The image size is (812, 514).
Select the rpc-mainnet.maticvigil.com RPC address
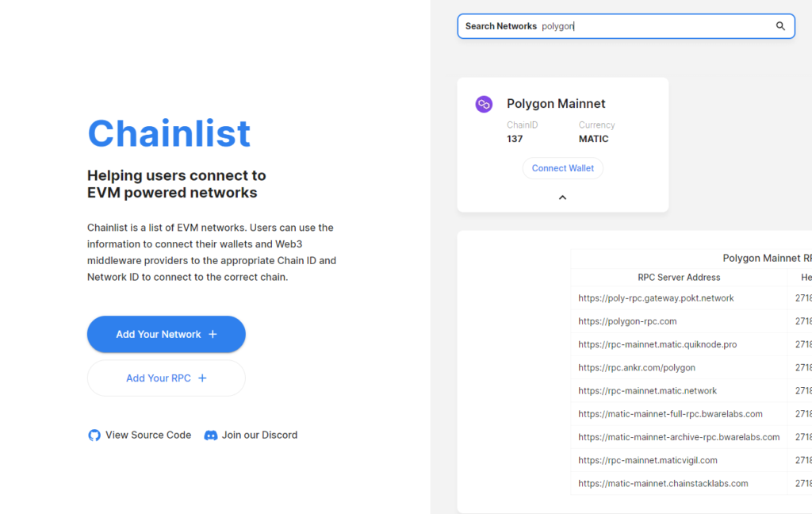click(x=648, y=460)
